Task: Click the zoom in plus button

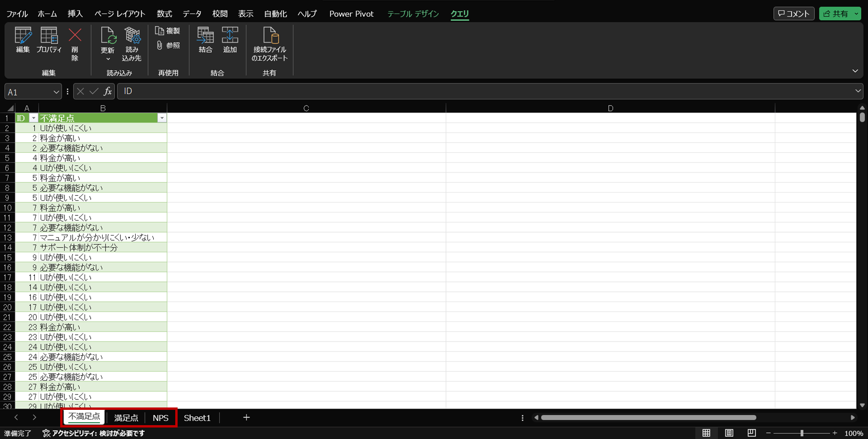Action: [835, 433]
